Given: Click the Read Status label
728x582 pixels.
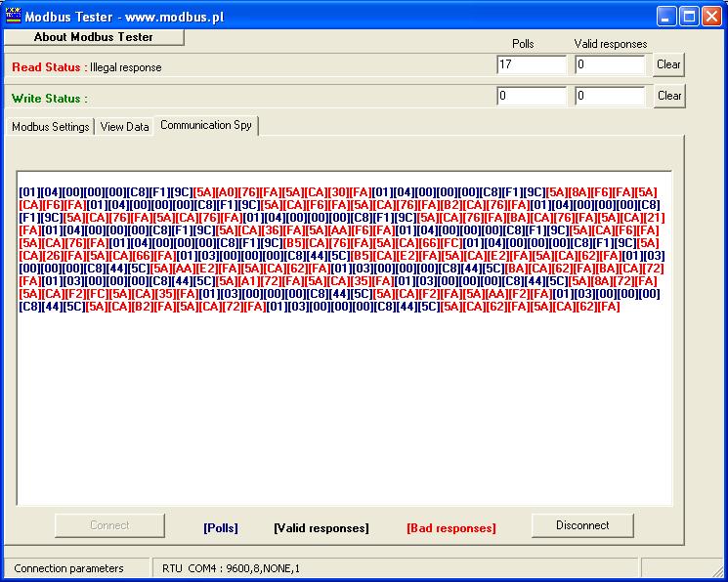Looking at the screenshot, I should (x=50, y=67).
